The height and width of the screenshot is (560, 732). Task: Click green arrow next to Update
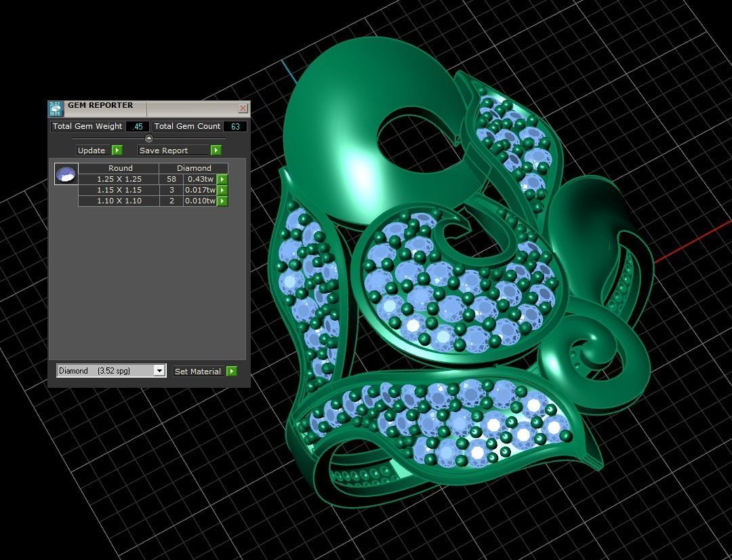[117, 151]
